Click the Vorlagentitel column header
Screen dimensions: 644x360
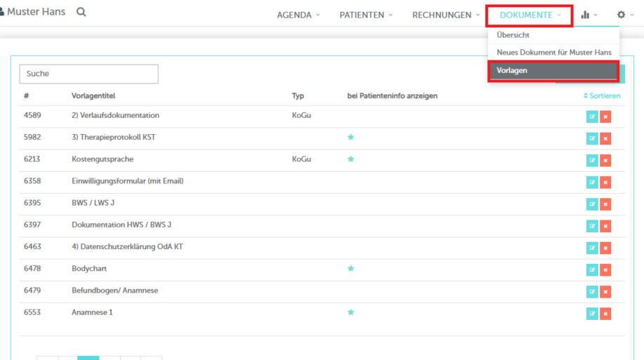(93, 95)
